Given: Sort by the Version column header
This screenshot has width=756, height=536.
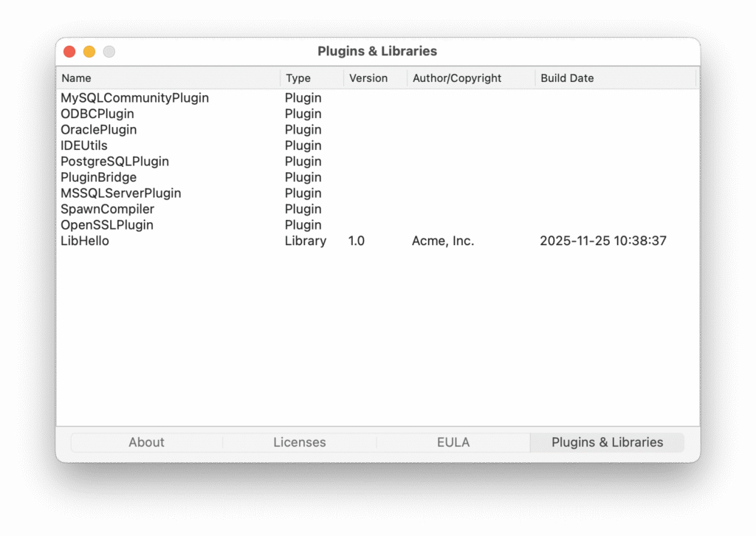Looking at the screenshot, I should coord(375,78).
